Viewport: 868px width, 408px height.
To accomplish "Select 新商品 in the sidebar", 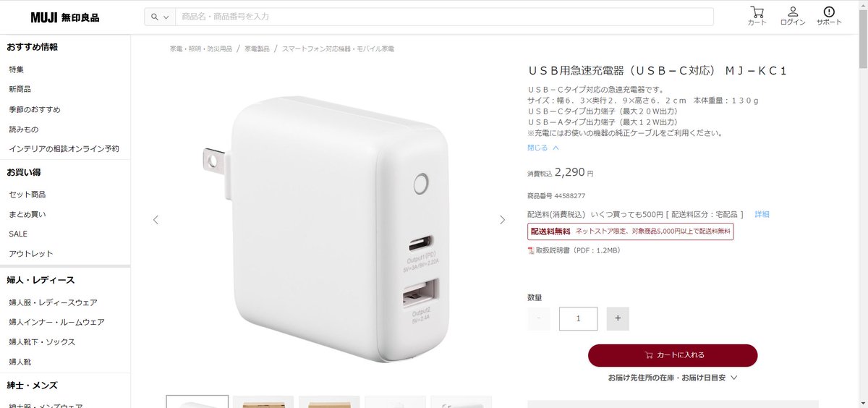I will (20, 89).
